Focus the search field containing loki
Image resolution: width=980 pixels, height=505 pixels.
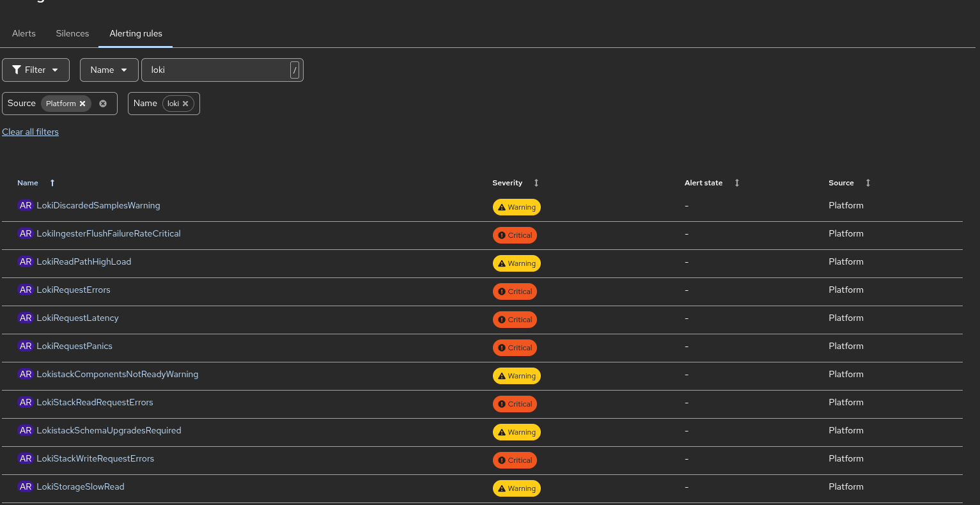tap(222, 70)
